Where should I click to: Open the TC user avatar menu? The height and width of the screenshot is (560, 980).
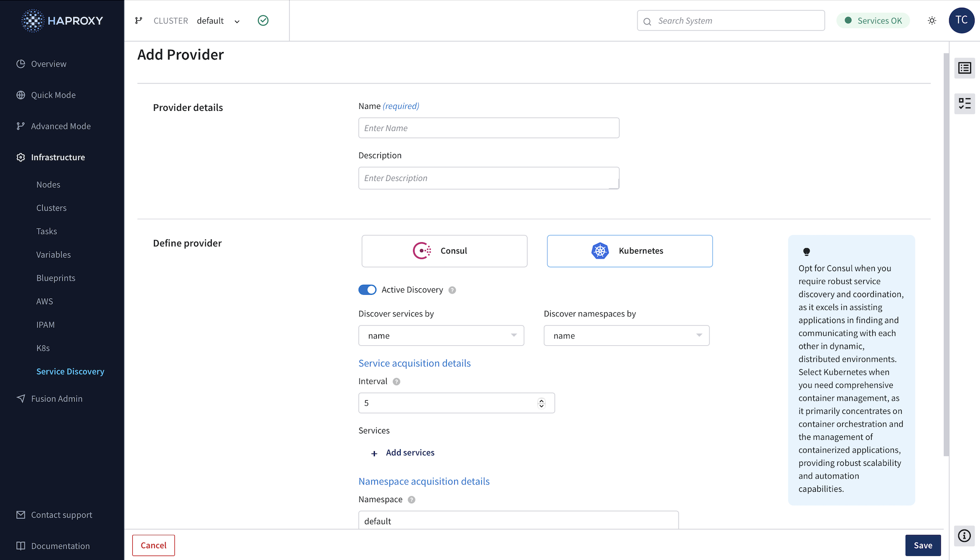coord(961,21)
